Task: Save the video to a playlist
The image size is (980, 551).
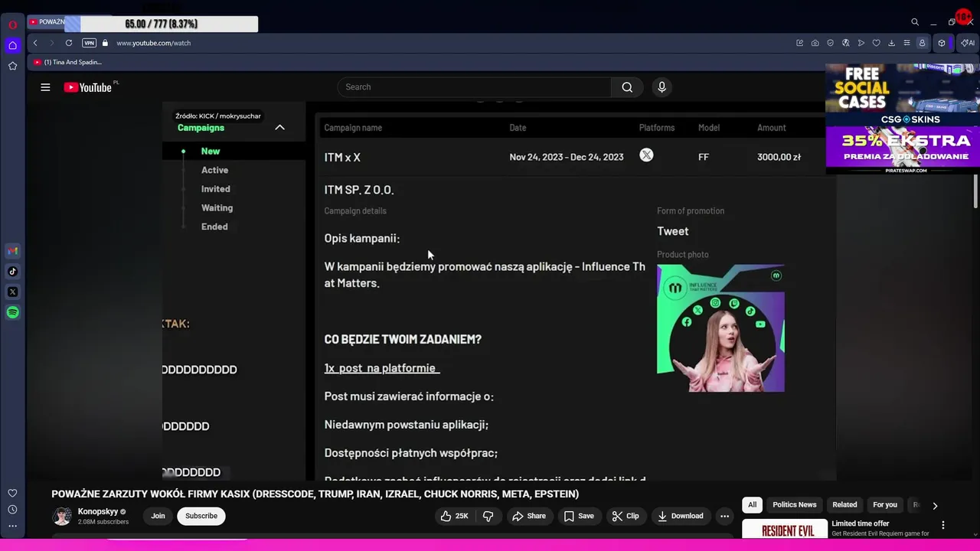Action: coord(579,516)
